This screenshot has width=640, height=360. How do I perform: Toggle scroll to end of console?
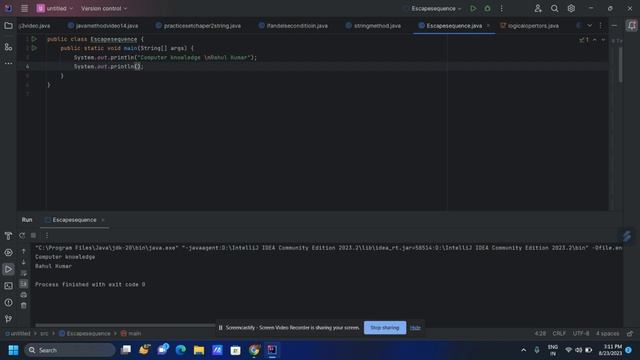tap(24, 283)
